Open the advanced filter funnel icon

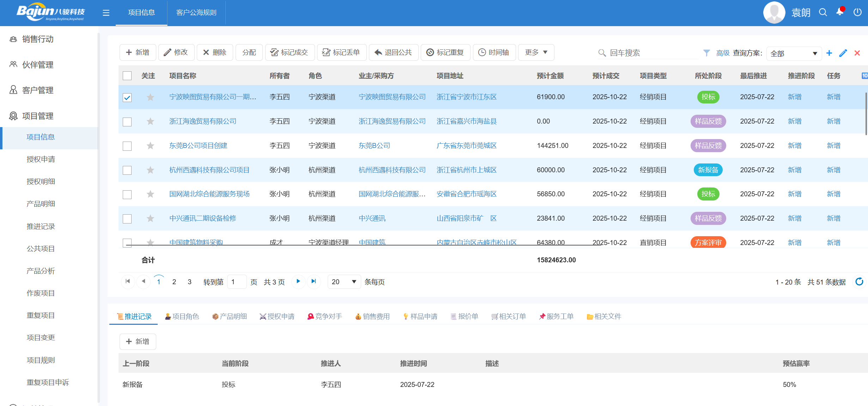coord(707,53)
